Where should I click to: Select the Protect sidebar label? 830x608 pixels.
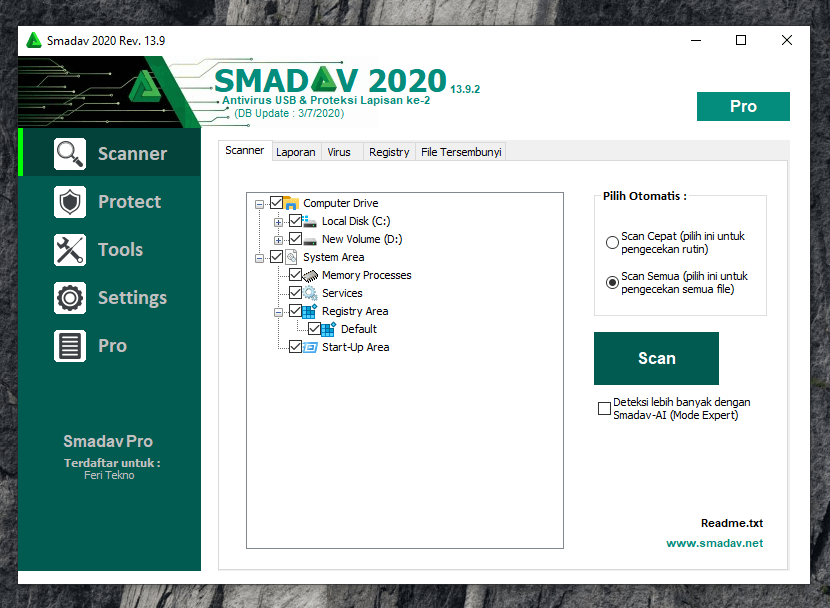pos(130,202)
